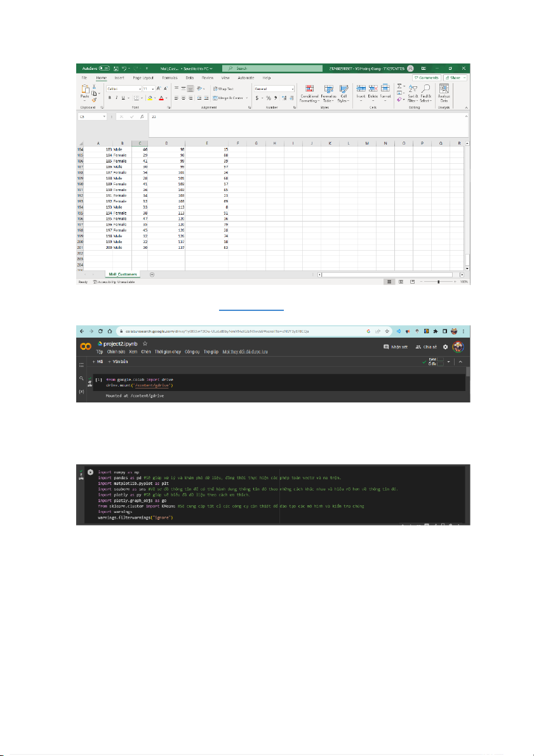The height and width of the screenshot is (756, 534).
Task: Toggle Wrap Text in Excel
Action: [x=223, y=89]
